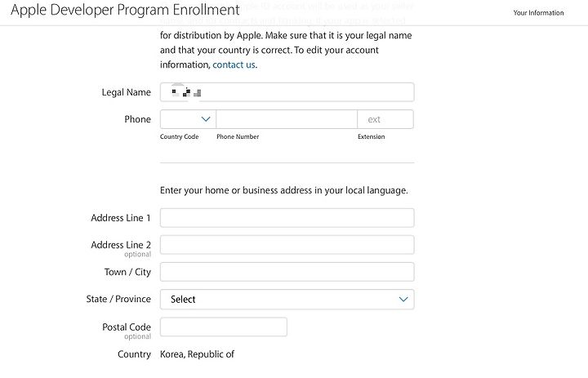Open the phone Country Code dropdown

pos(189,119)
